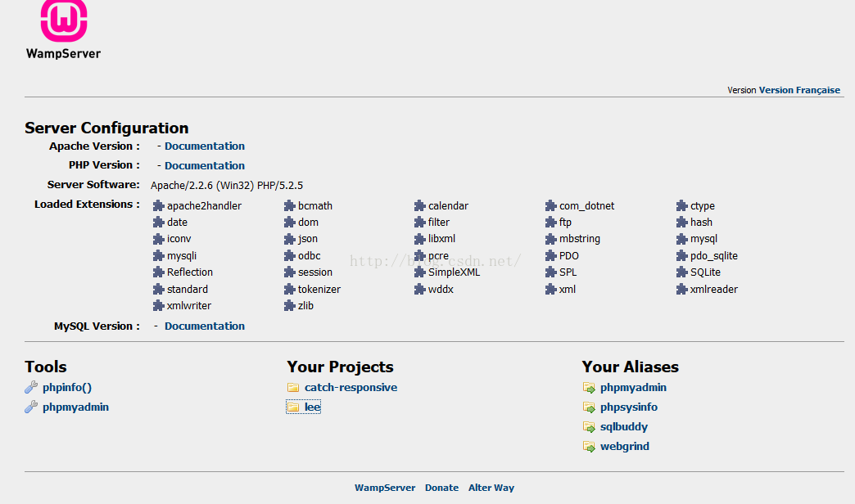Screen dimensions: 855x504
Task: Click the Reflection extension name
Action: coord(190,272)
